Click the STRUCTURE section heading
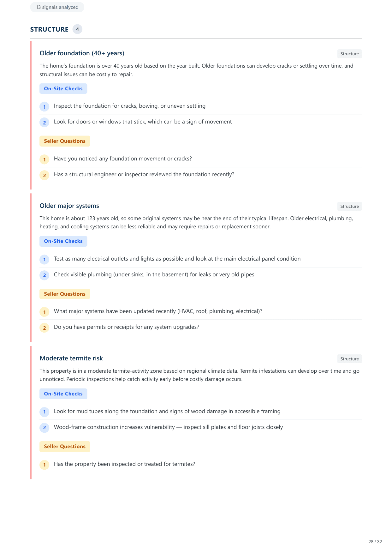392x554 pixels. (49, 29)
